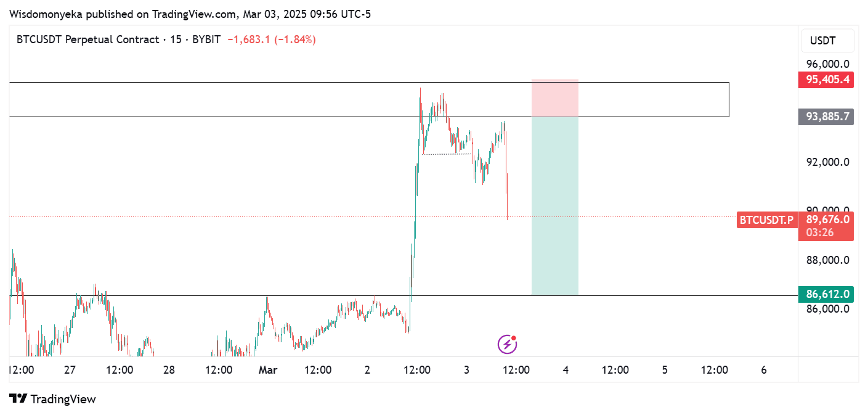Select the green 86,612.0 target price label
This screenshot has height=415, width=868.
825,295
